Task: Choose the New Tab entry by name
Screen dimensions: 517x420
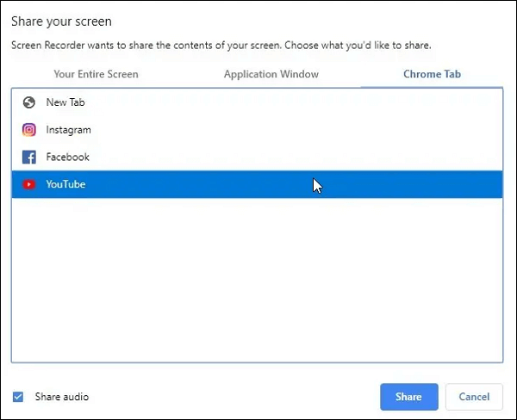Action: 65,102
